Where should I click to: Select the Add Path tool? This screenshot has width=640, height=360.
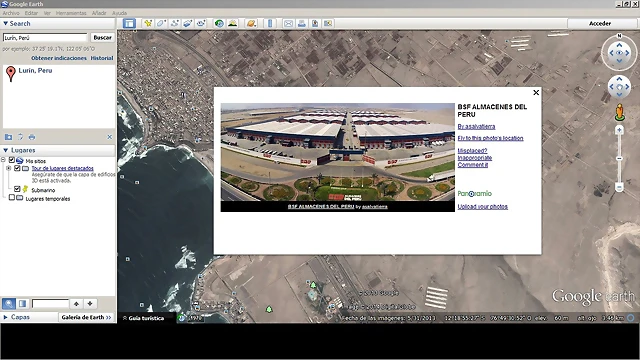click(174, 24)
